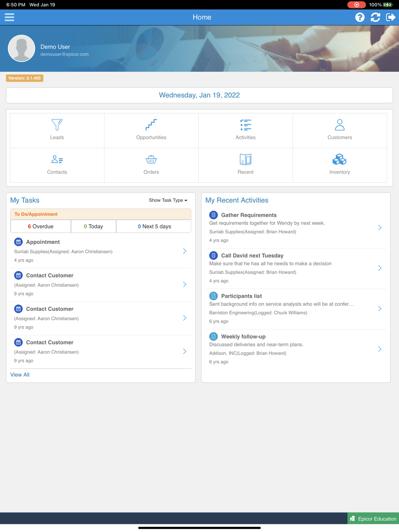Click the Version: 2.1.405 badge
399x532 pixels.
click(25, 78)
